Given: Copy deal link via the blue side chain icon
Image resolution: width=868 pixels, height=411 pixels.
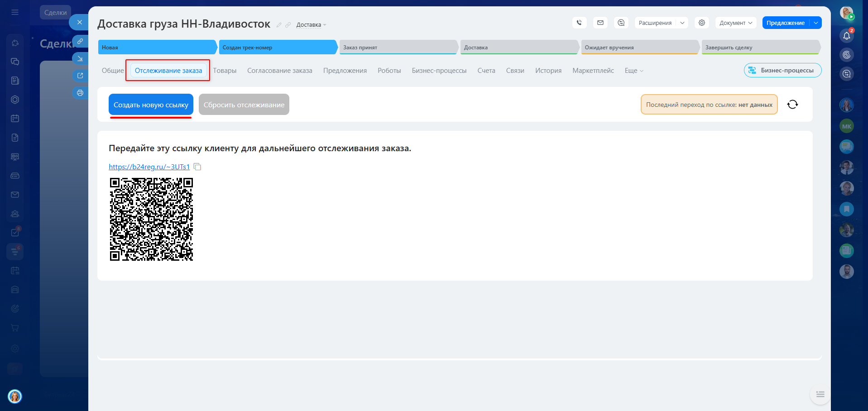Looking at the screenshot, I should pos(80,41).
